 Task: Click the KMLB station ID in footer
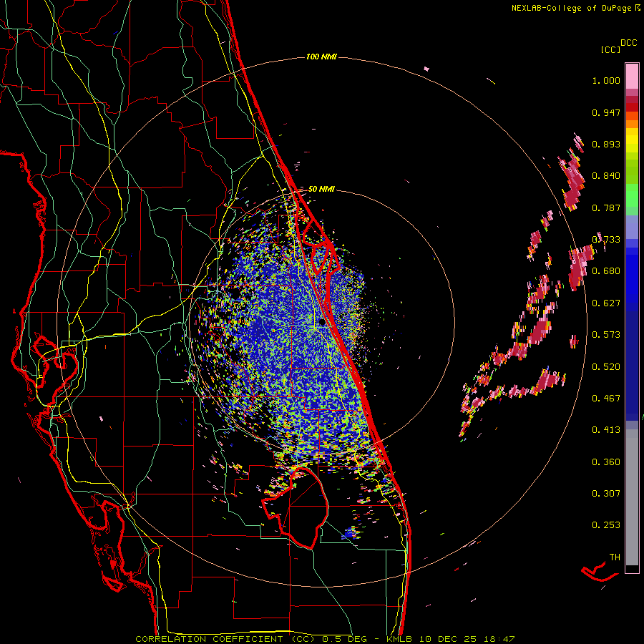401,639
